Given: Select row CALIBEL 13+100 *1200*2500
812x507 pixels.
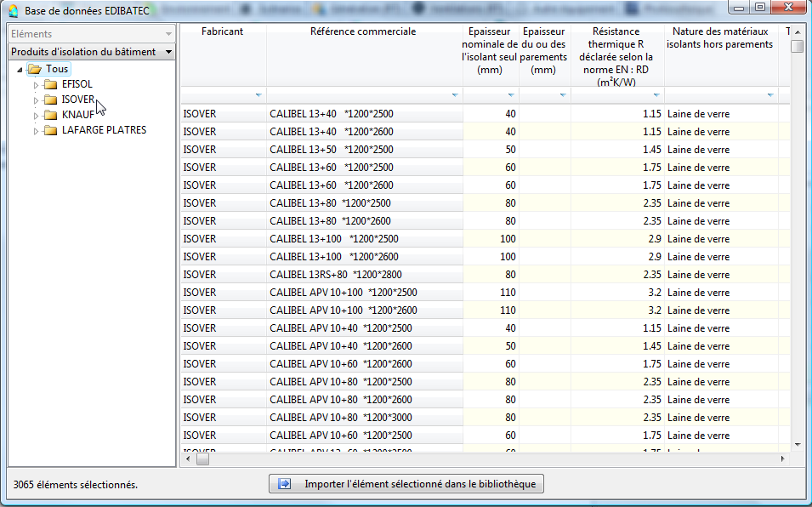Looking at the screenshot, I should (485, 239).
